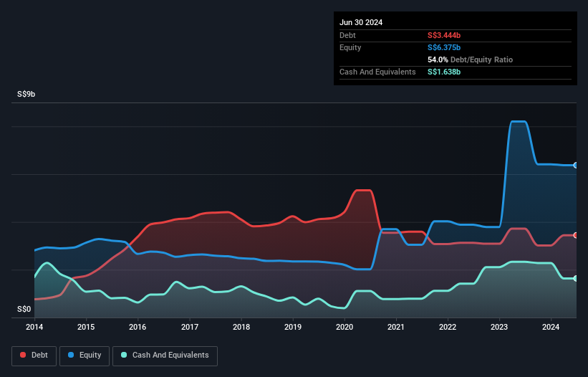Click the S$1.638b cash value
The height and width of the screenshot is (377, 588).
pos(444,72)
